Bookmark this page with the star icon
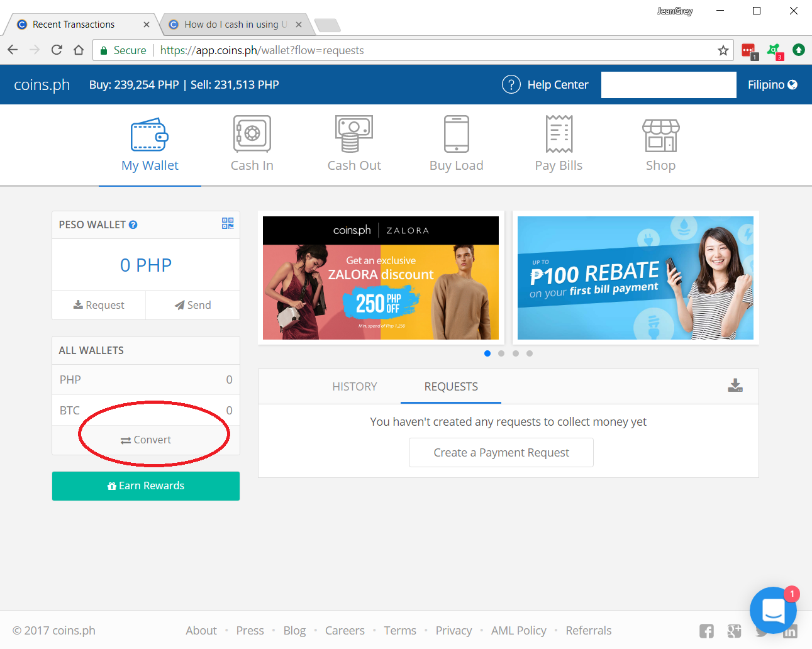 pos(723,50)
